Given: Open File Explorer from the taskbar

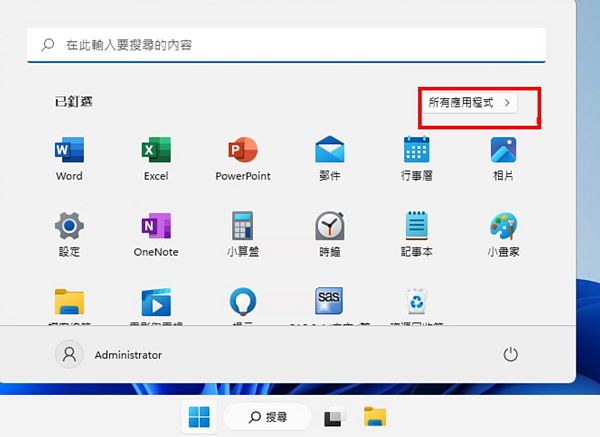Looking at the screenshot, I should click(375, 416).
